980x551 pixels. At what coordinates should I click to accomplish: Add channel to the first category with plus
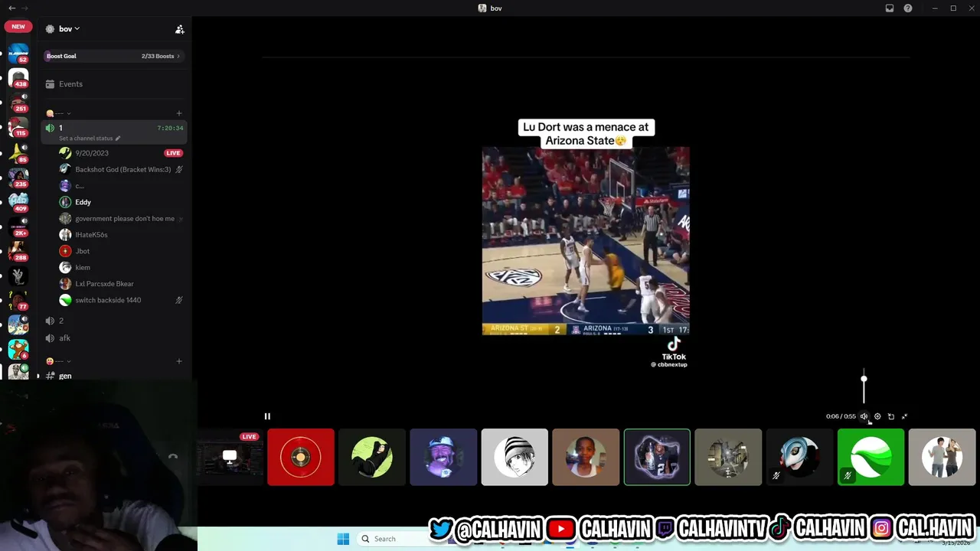click(x=179, y=113)
